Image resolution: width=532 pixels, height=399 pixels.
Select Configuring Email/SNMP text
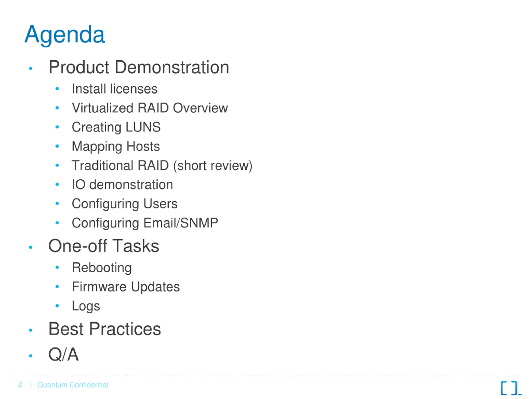[x=145, y=223]
